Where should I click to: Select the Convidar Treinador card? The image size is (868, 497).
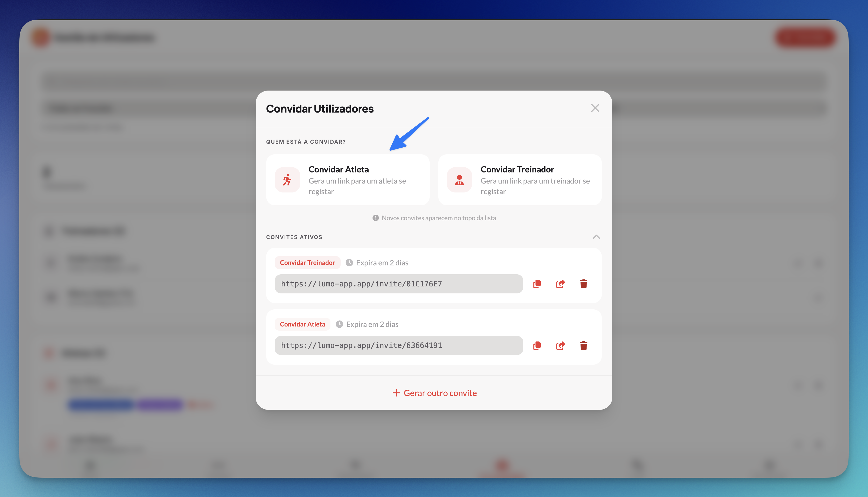tap(520, 180)
